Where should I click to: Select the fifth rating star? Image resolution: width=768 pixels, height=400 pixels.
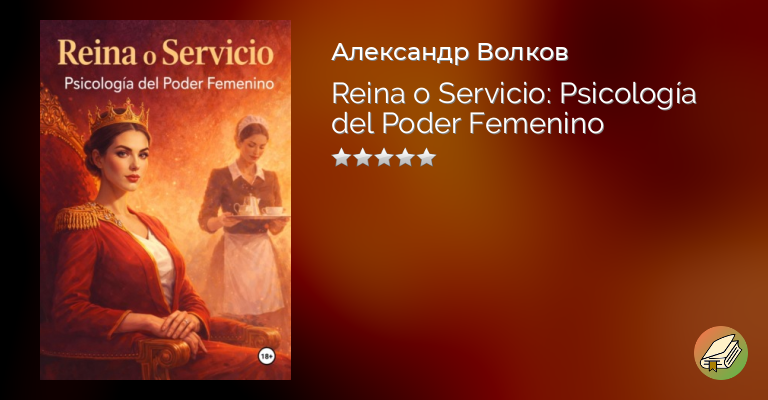click(x=427, y=158)
